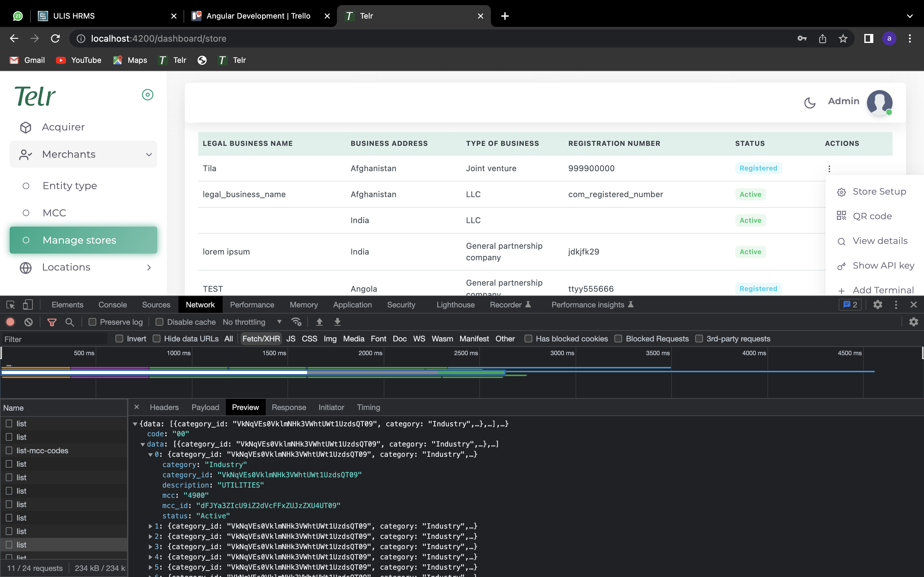
Task: Enable the Preserve log checkbox
Action: click(92, 322)
